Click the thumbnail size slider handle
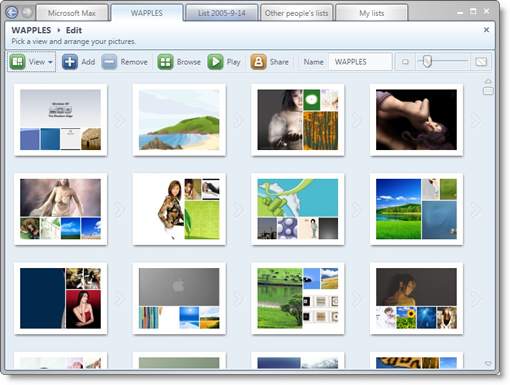The height and width of the screenshot is (385, 510). 428,61
